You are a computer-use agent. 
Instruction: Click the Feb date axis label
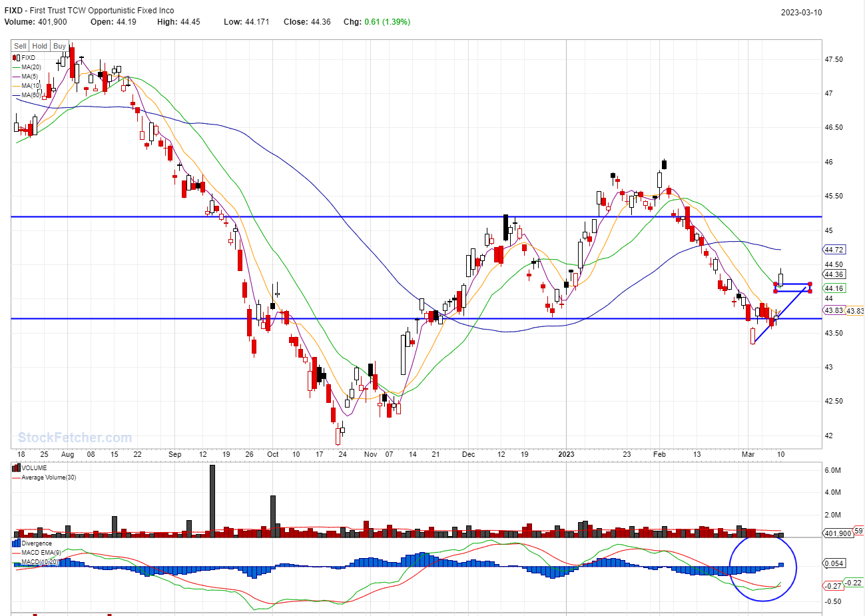[659, 454]
